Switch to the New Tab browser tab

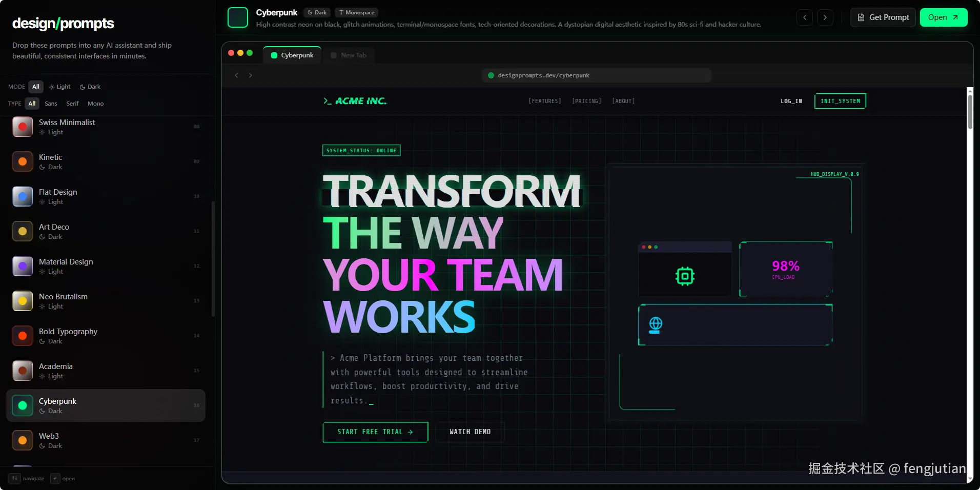tap(349, 55)
